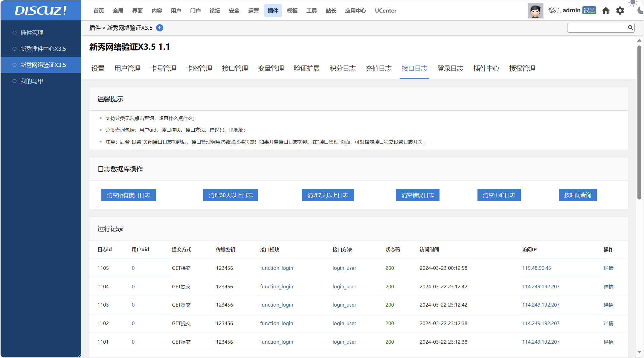Viewport: 644px width, 358px height.
Task: Click the scrollbar up arrow
Action: tap(639, 40)
